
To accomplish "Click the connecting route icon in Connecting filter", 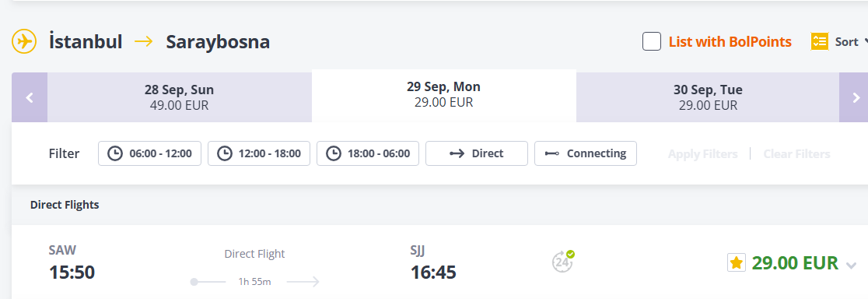I will coord(552,153).
